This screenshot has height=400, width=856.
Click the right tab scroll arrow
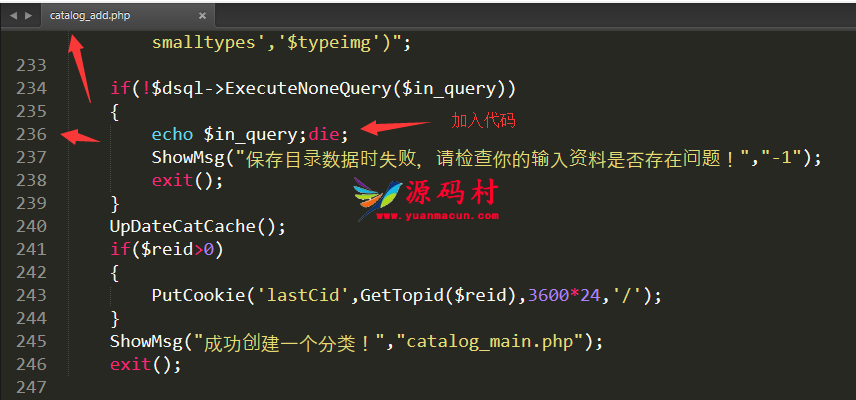[27, 15]
